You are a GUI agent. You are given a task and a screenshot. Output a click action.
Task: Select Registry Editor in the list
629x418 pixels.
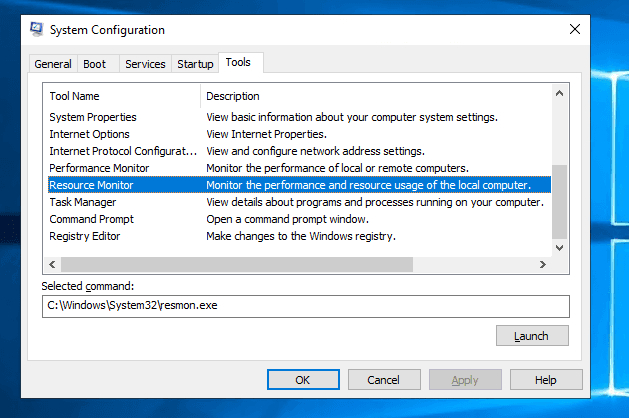(x=85, y=236)
